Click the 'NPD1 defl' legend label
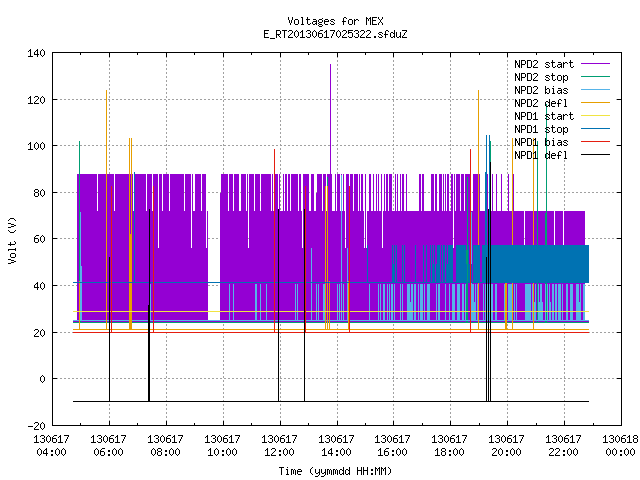This screenshot has height=480, width=640. click(x=541, y=156)
